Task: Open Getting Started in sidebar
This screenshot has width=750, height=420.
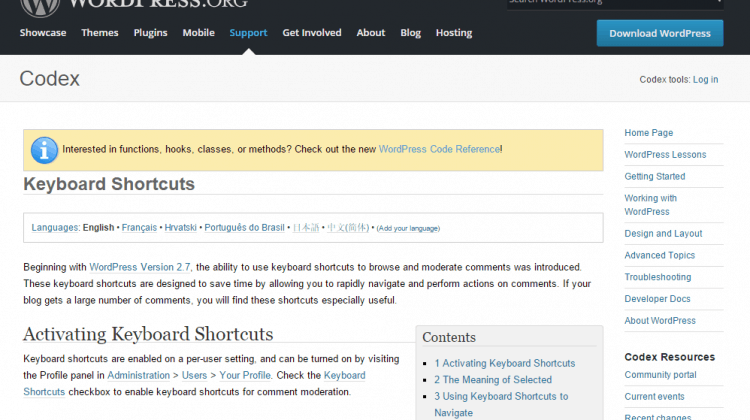Action: coord(654,176)
